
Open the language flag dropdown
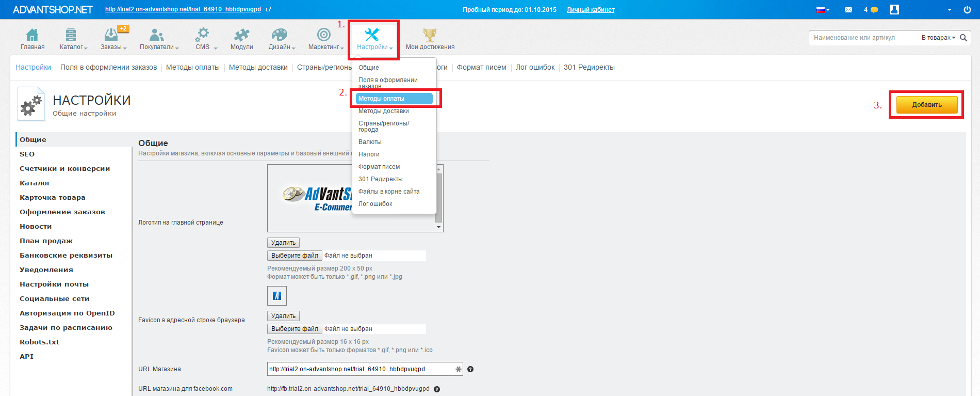823,10
